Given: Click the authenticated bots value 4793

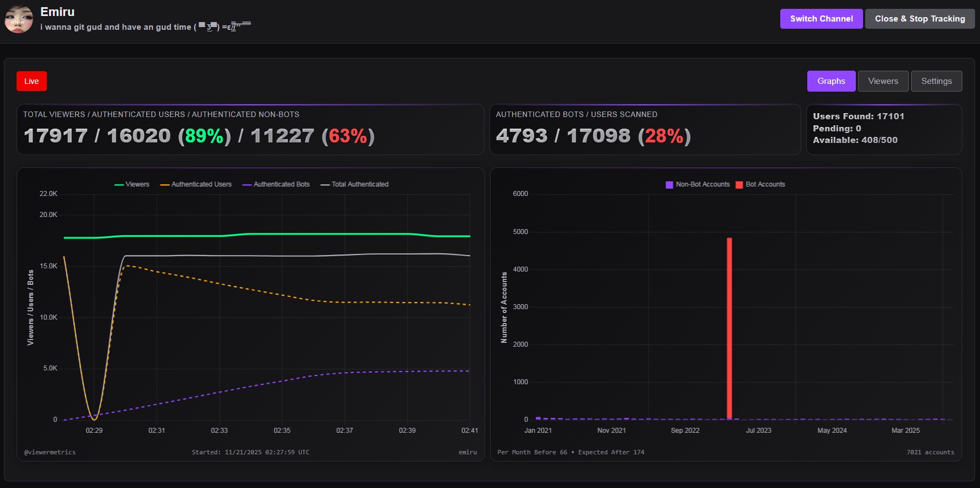Looking at the screenshot, I should point(522,136).
